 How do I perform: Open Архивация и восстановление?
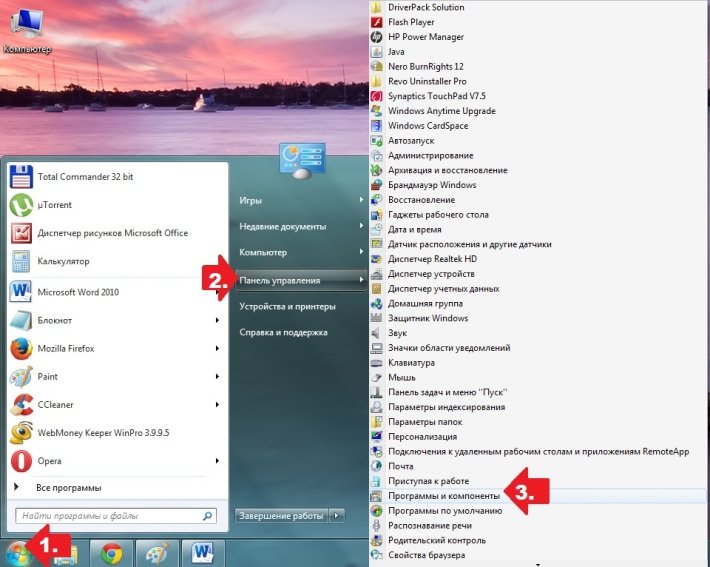[447, 170]
